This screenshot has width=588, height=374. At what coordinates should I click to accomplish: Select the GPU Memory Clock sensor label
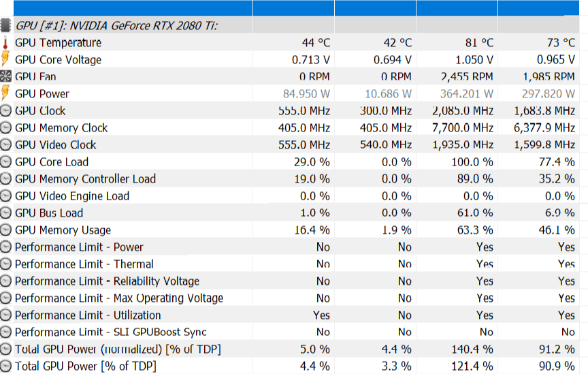[61, 127]
